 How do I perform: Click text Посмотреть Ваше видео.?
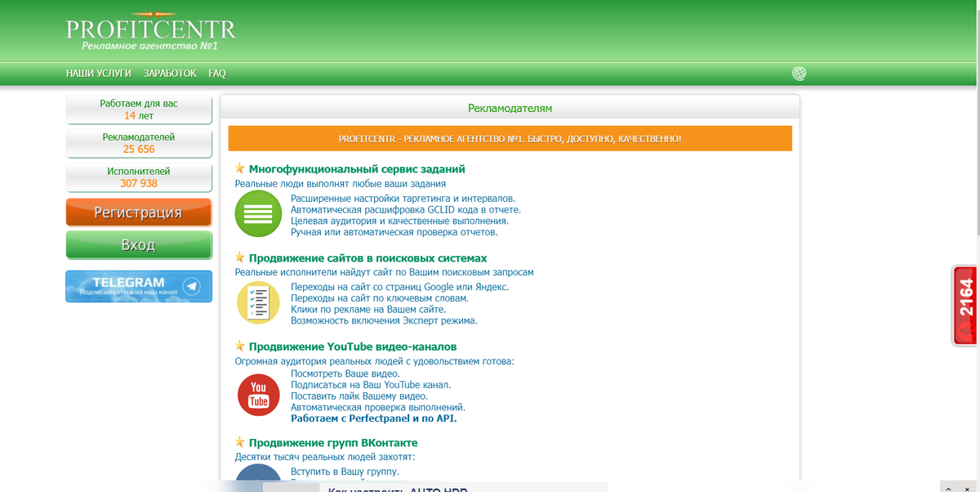pos(345,373)
